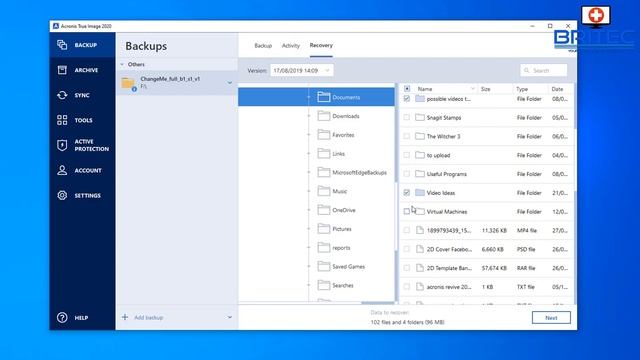The image size is (640, 360).
Task: Click the search magnifier icon
Action: pyautogui.click(x=527, y=70)
